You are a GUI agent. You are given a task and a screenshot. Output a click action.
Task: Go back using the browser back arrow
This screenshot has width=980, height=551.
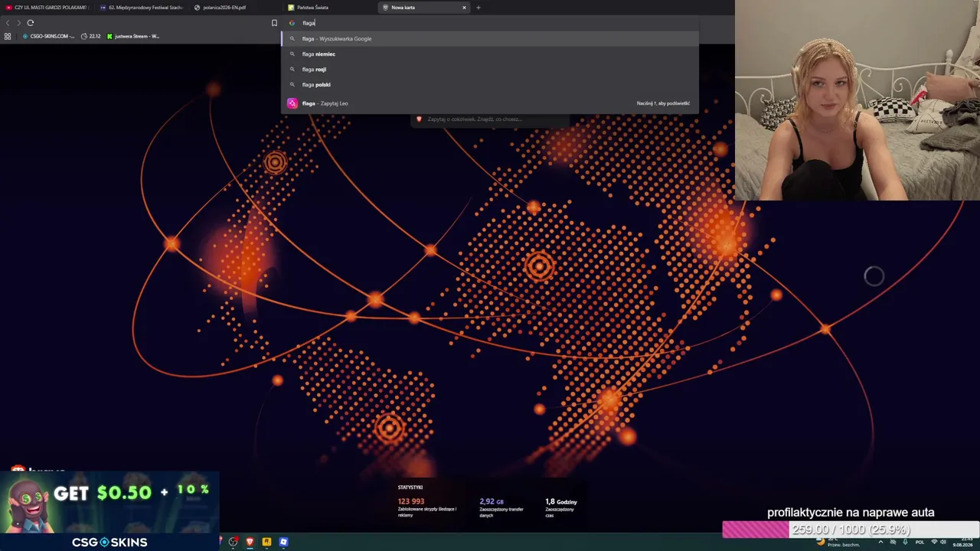pyautogui.click(x=8, y=23)
